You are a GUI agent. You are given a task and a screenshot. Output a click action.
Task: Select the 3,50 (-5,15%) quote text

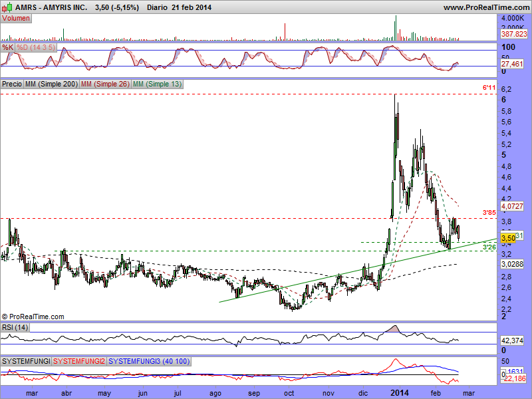[118, 7]
